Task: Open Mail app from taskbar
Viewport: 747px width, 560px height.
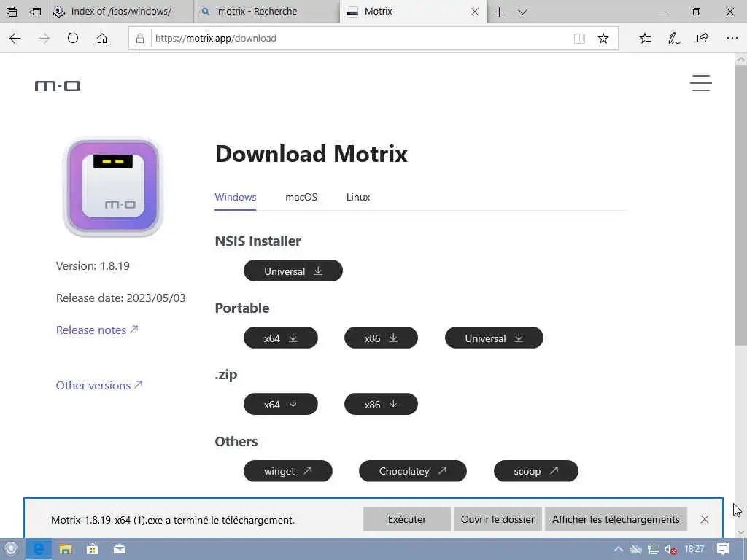Action: coord(120,549)
